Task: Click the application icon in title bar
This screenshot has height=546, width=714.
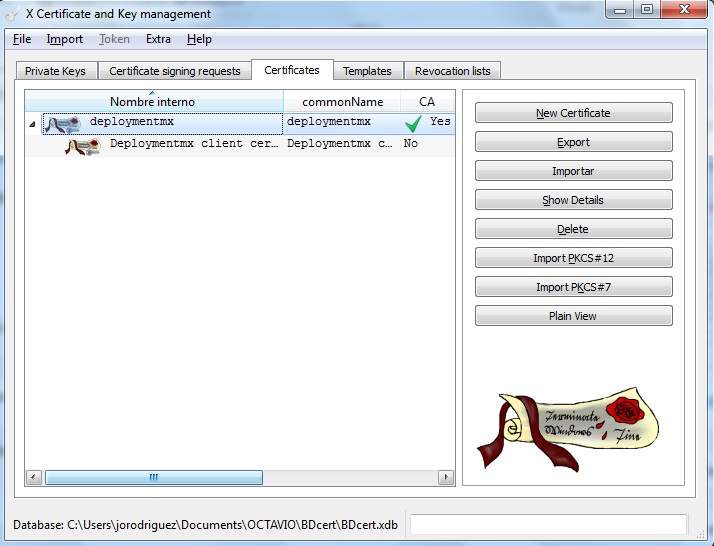Action: tap(13, 14)
